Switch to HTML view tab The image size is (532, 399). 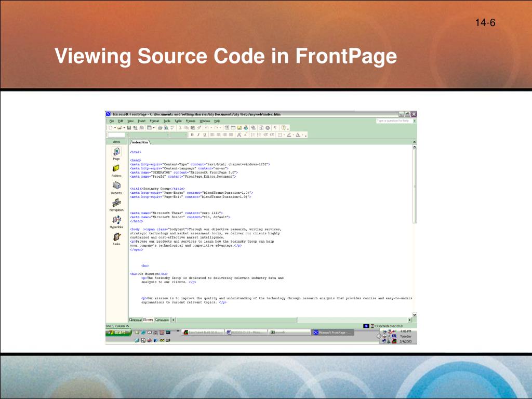point(148,320)
